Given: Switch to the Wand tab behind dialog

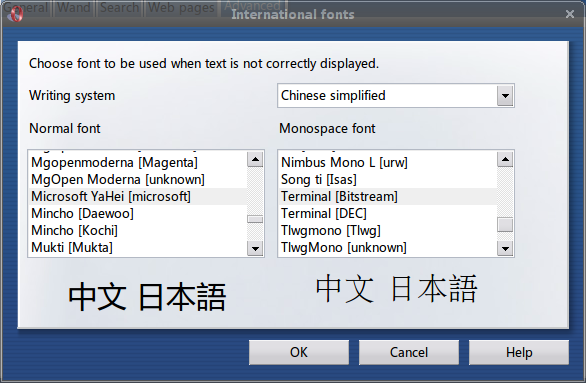Looking at the screenshot, I should click(74, 7).
